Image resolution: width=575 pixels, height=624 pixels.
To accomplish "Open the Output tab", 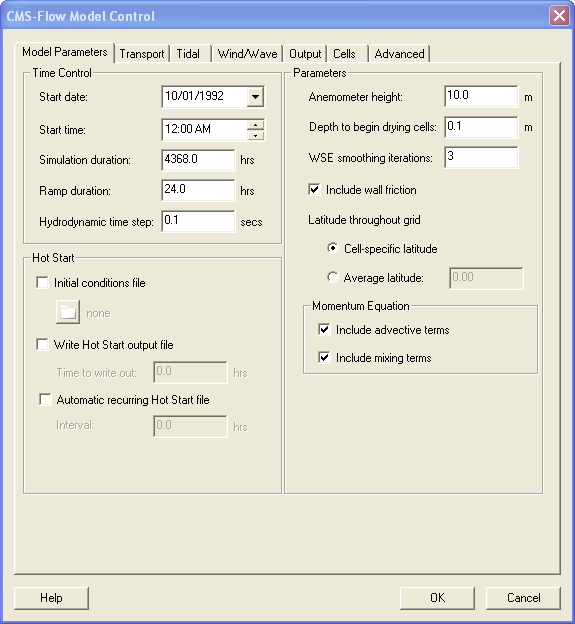I will coord(305,54).
